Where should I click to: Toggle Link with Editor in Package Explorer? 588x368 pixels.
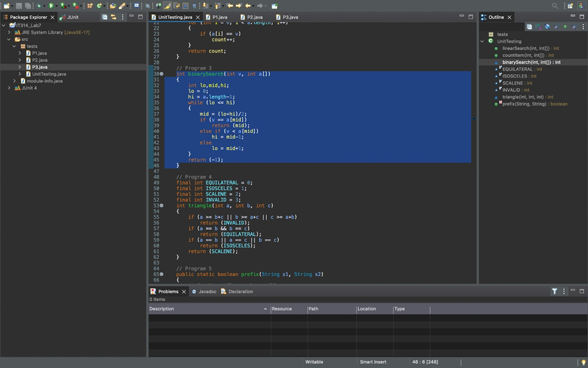[x=113, y=17]
